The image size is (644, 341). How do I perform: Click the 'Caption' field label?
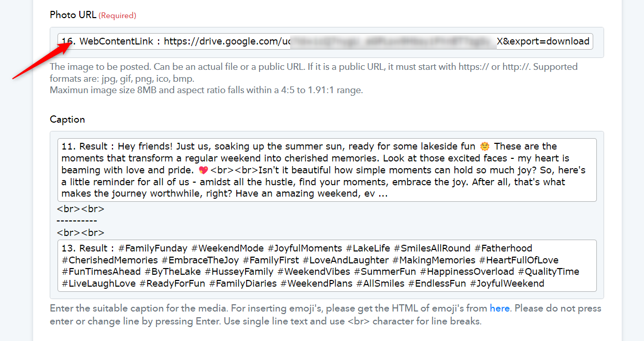(67, 120)
